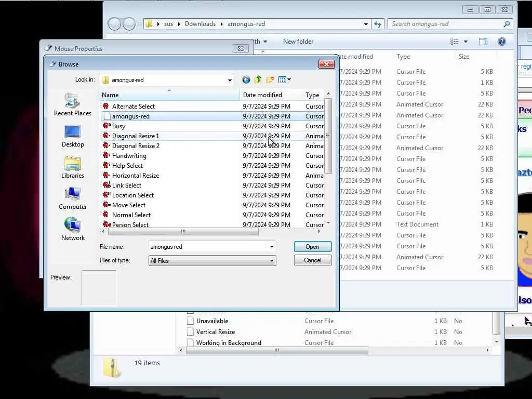The width and height of the screenshot is (532, 399).
Task: Sort by Type column in Browse dialog
Action: pyautogui.click(x=313, y=95)
